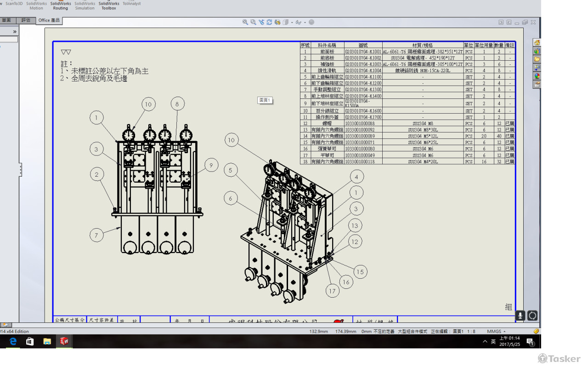
Task: Click the Rotate View icon
Action: click(x=269, y=22)
